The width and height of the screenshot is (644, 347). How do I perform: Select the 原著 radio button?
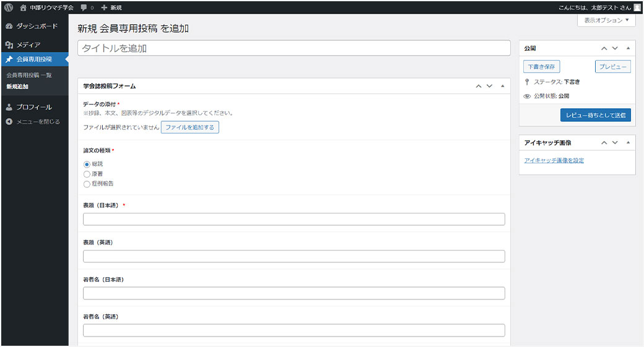tap(87, 174)
